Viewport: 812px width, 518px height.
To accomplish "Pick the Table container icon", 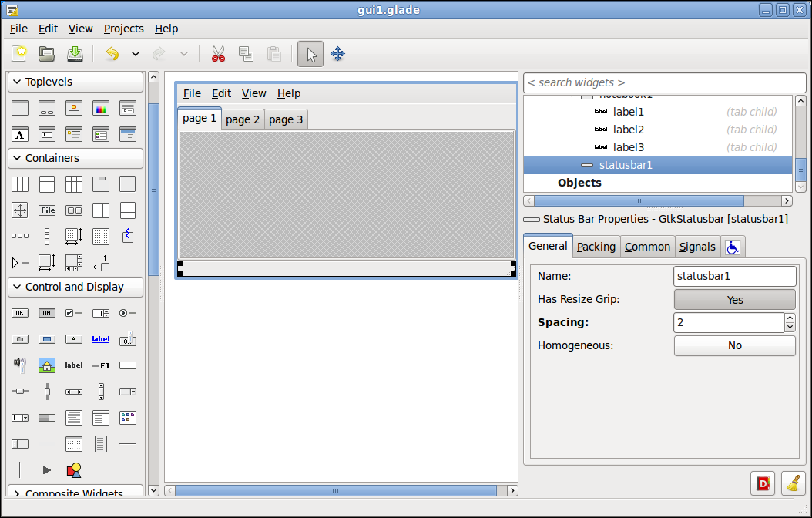I will click(74, 184).
